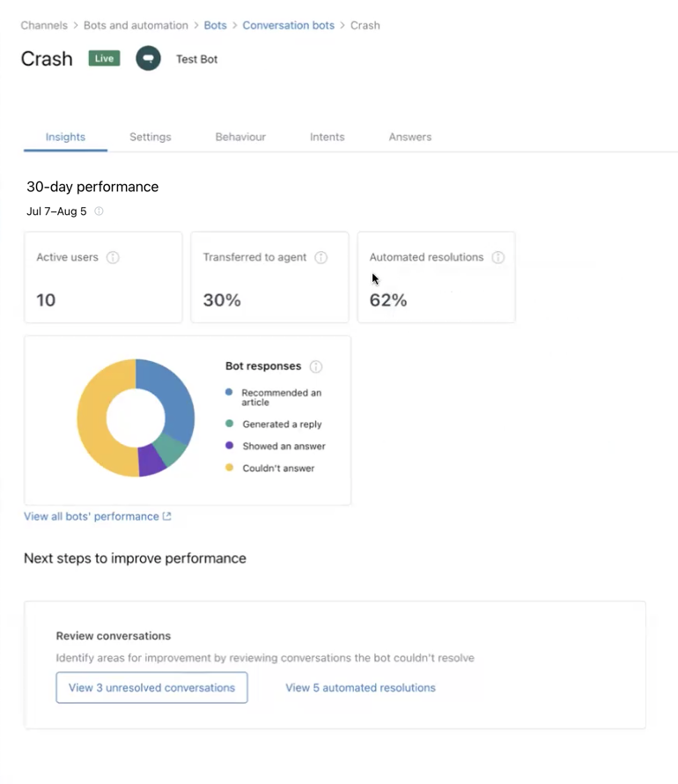Click the green Live status badge
This screenshot has height=784, width=678.
pos(105,58)
